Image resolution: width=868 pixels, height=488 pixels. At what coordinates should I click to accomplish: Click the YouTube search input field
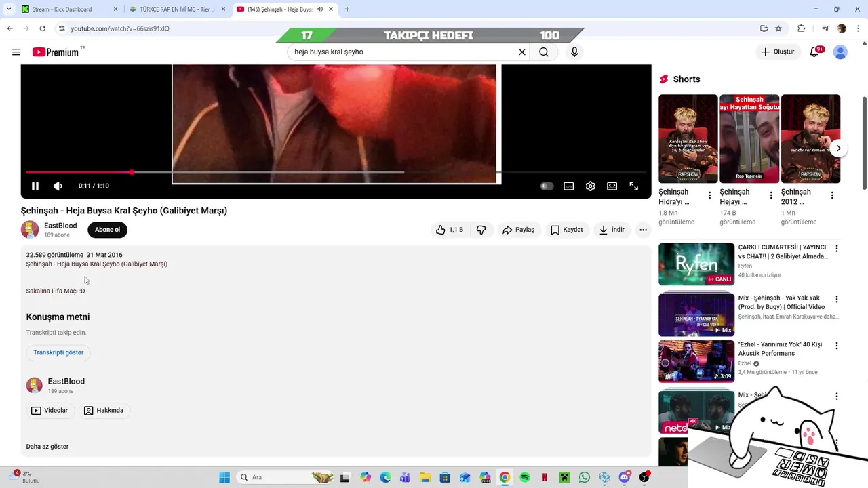tap(403, 52)
